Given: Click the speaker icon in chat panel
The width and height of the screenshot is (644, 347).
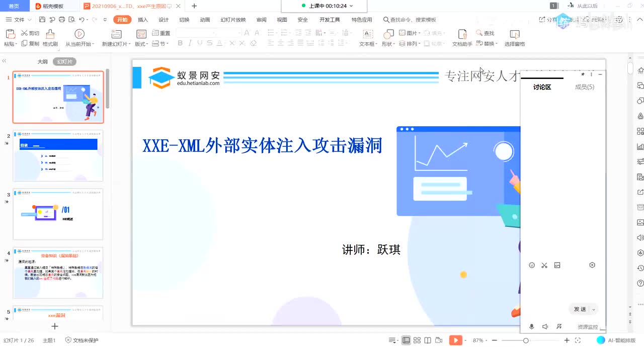Looking at the screenshot, I should click(x=545, y=326).
